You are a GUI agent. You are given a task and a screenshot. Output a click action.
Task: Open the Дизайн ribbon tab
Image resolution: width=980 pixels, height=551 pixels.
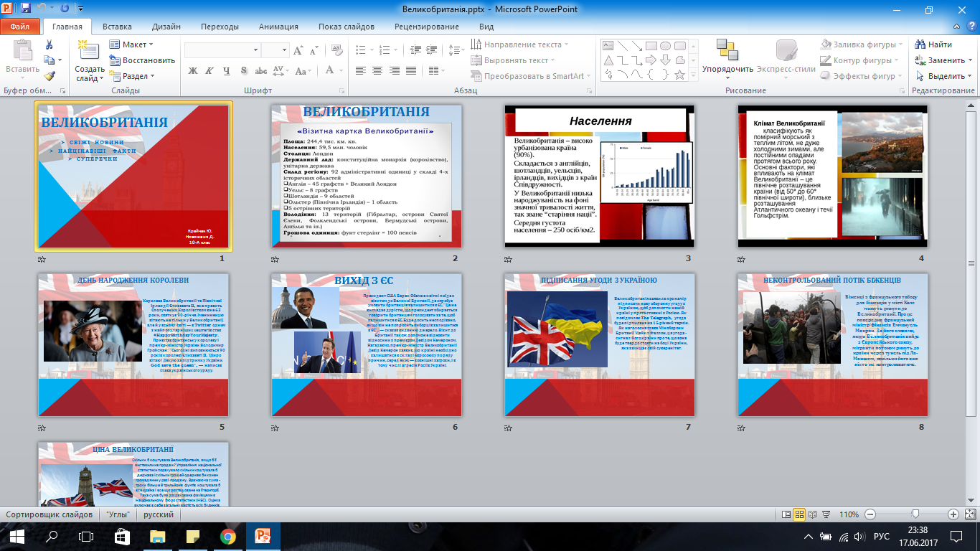[166, 27]
